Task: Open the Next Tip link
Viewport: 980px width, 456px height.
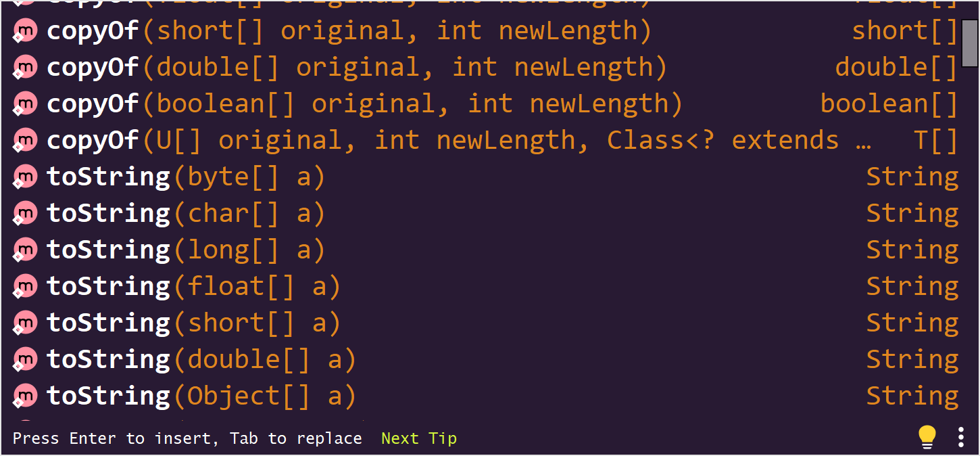Action: (419, 438)
